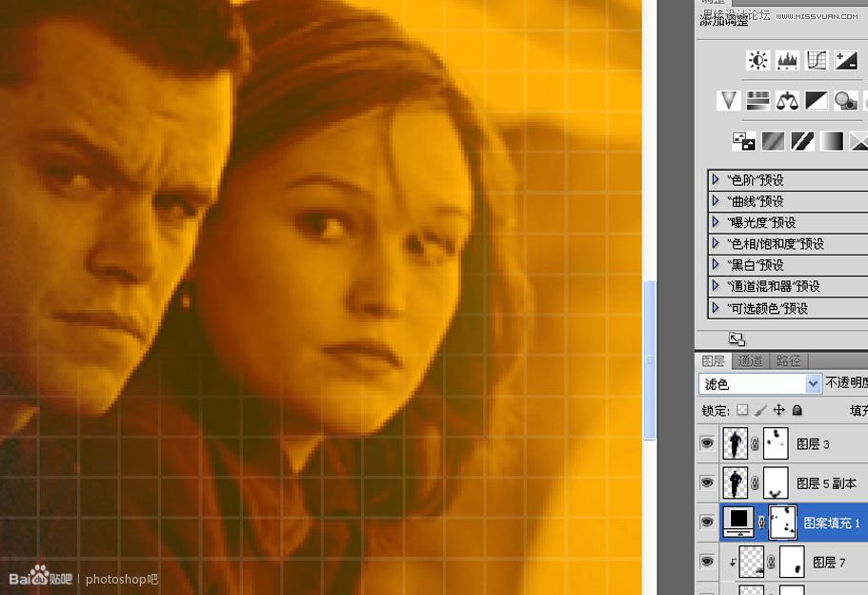The image size is (868, 595).
Task: Select the Black & White adjustment icon
Action: (815, 100)
